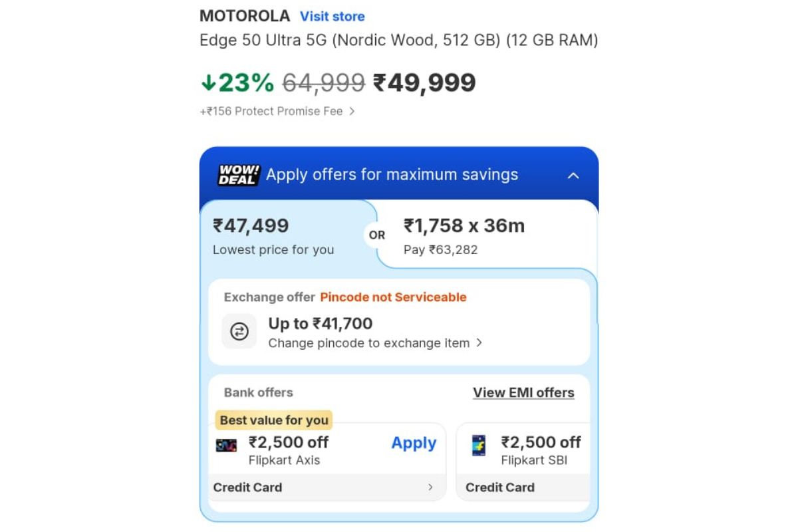Click Pincode not Serviceable warning text
The height and width of the screenshot is (532, 798).
click(x=393, y=297)
